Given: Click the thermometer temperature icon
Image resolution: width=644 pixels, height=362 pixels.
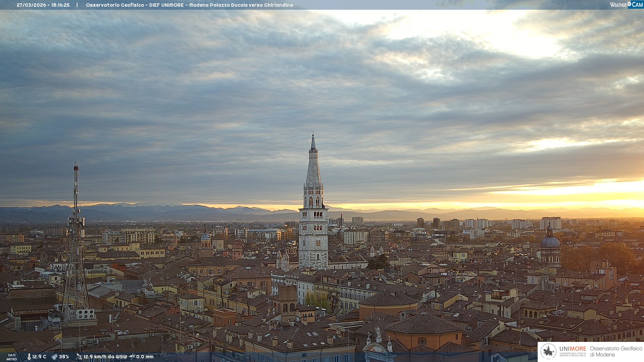Looking at the screenshot, I should (29, 357).
